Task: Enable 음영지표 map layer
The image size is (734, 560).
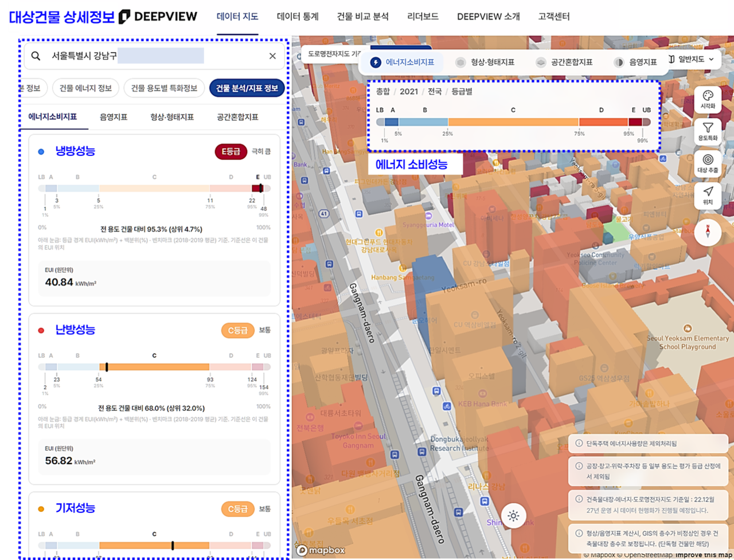Action: (635, 62)
